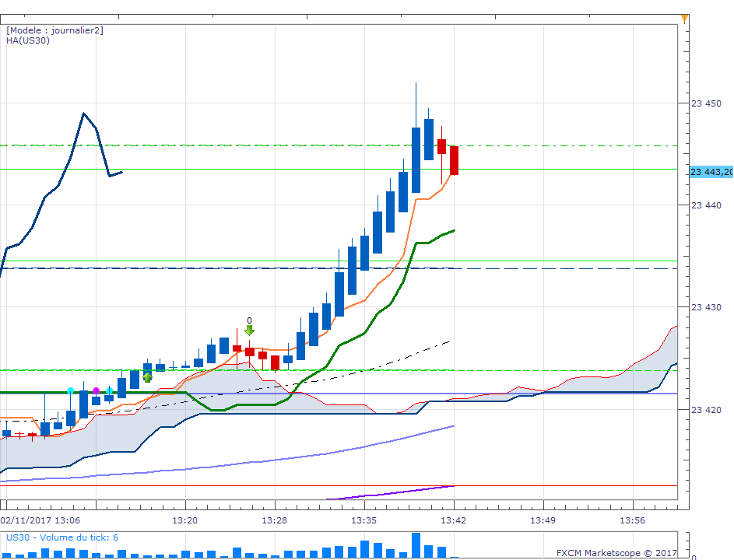Screen dimensions: 734x560
Task: Click the FXCM Marketscope © 2017 watermark
Action: click(616, 553)
